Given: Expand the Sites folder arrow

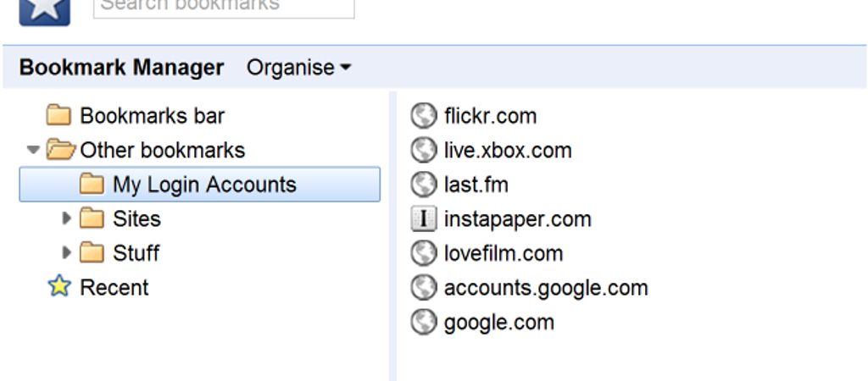Looking at the screenshot, I should [x=66, y=218].
